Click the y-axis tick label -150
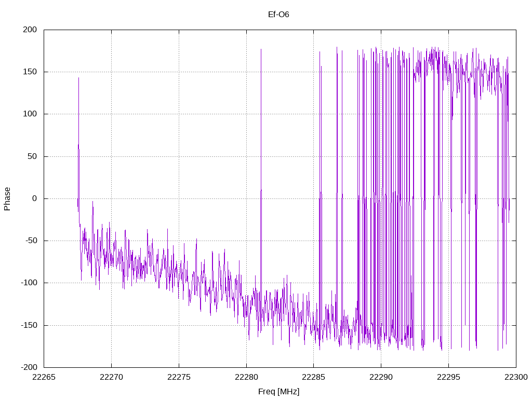The width and height of the screenshot is (532, 399). [29, 325]
